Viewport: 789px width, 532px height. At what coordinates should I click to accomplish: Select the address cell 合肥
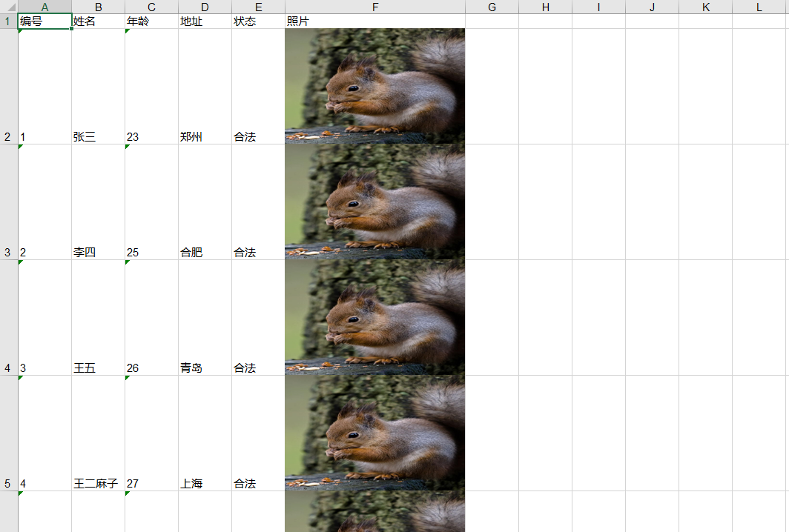coord(205,202)
